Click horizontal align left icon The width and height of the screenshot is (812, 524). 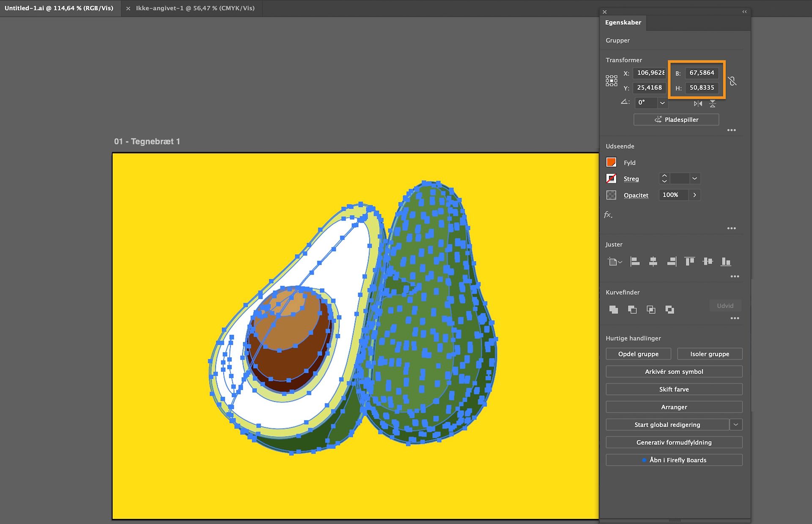[635, 262]
